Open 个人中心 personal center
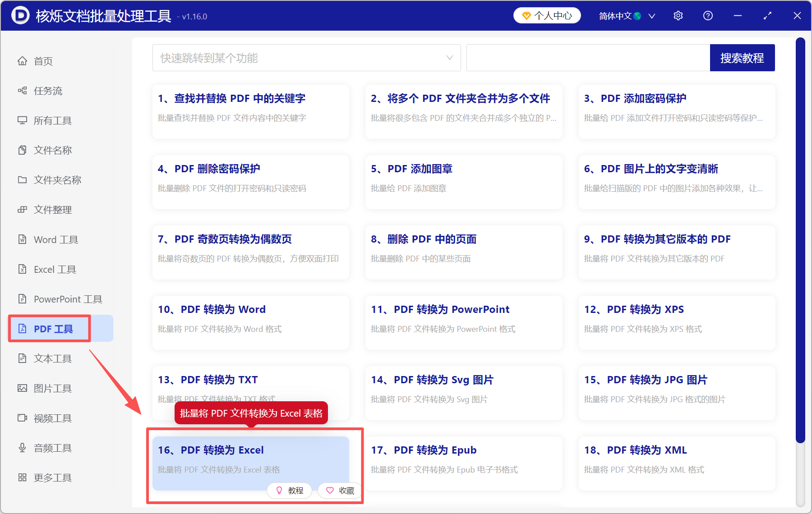812x514 pixels. click(547, 15)
